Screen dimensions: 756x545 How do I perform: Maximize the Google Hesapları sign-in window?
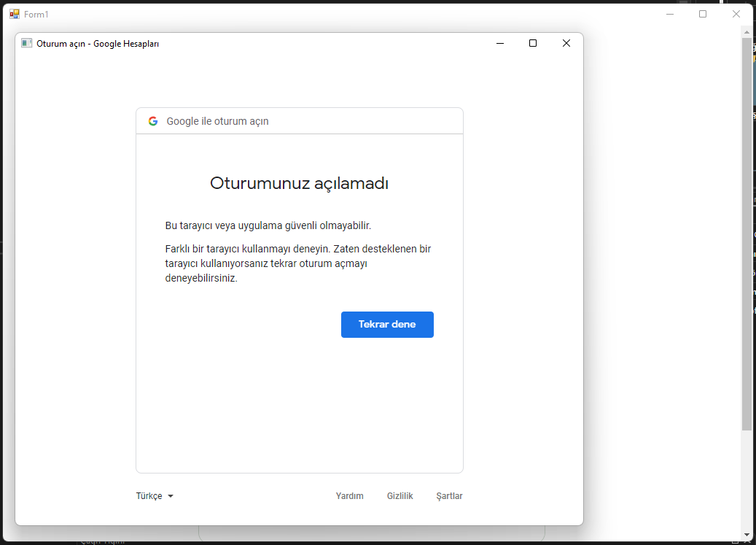click(533, 43)
